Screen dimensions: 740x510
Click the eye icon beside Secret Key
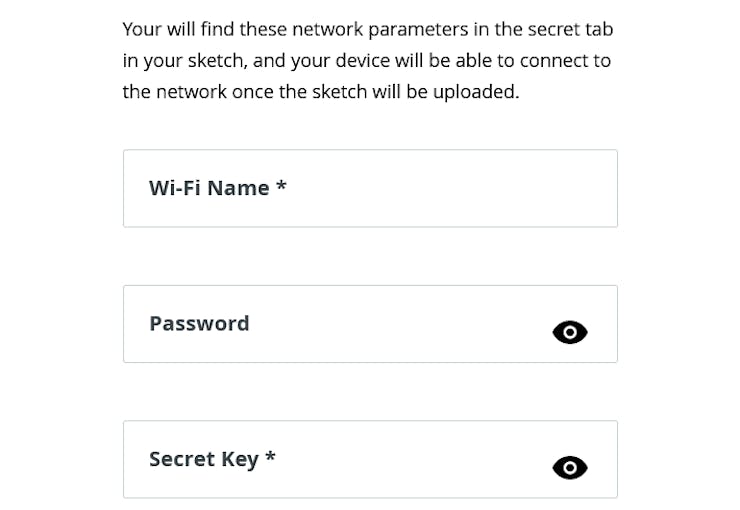coord(570,468)
